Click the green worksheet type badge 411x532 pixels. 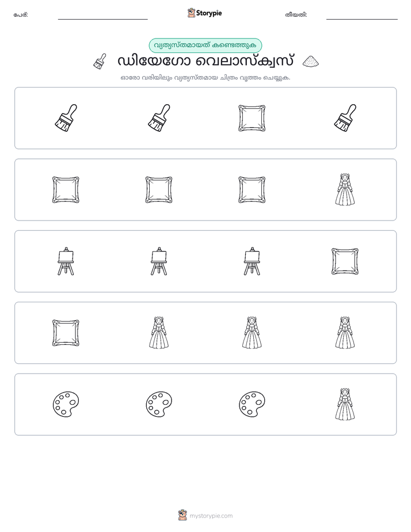tap(205, 45)
